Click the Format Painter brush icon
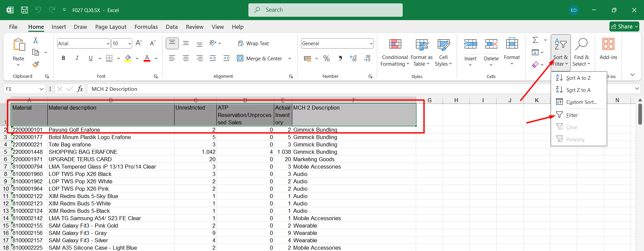This screenshot has width=644, height=251. click(36, 64)
